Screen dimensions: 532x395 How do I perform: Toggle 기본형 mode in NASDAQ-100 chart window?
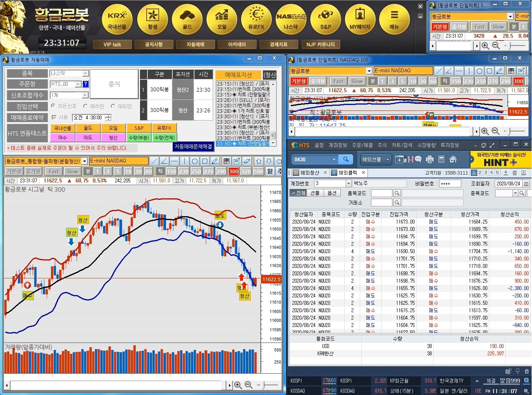[x=299, y=81]
